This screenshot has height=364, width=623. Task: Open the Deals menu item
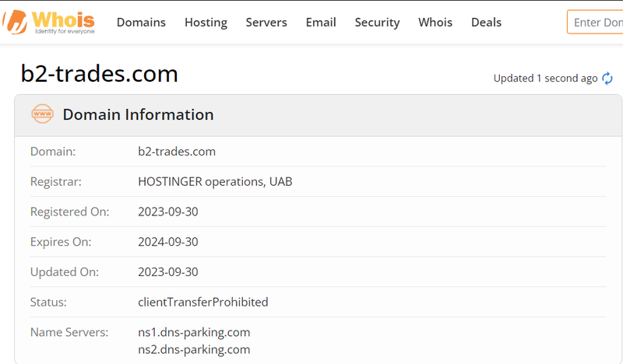486,23
